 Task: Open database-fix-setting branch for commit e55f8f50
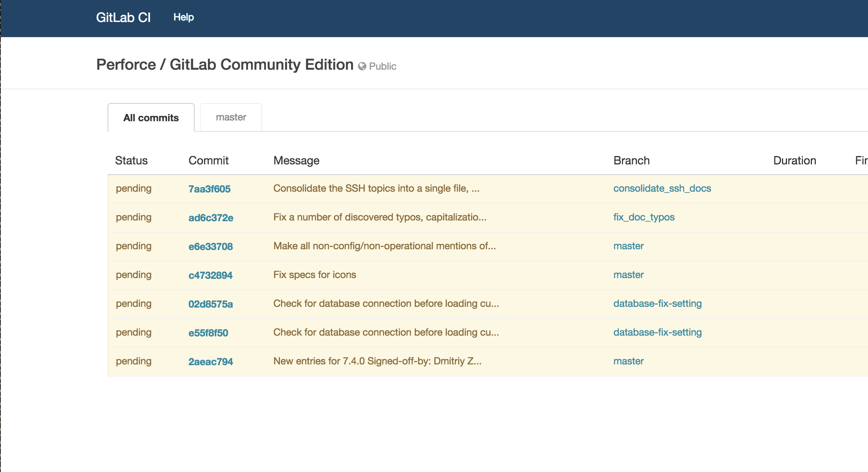point(657,332)
